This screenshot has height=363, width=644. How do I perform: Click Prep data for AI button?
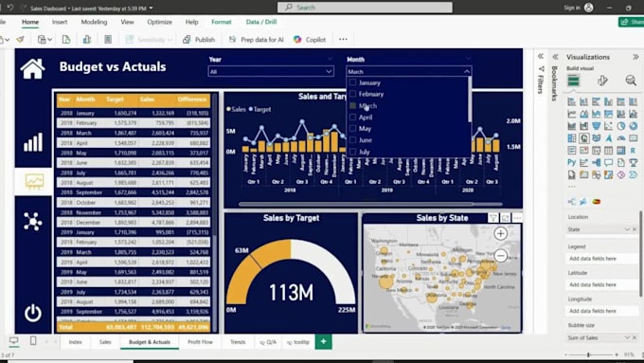(x=257, y=40)
